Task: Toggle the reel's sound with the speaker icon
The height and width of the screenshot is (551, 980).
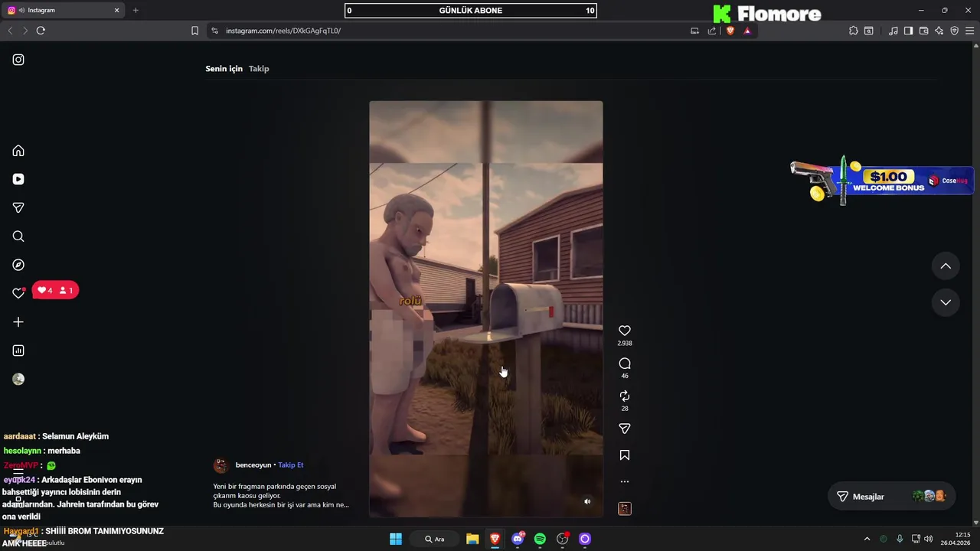Action: tap(587, 502)
